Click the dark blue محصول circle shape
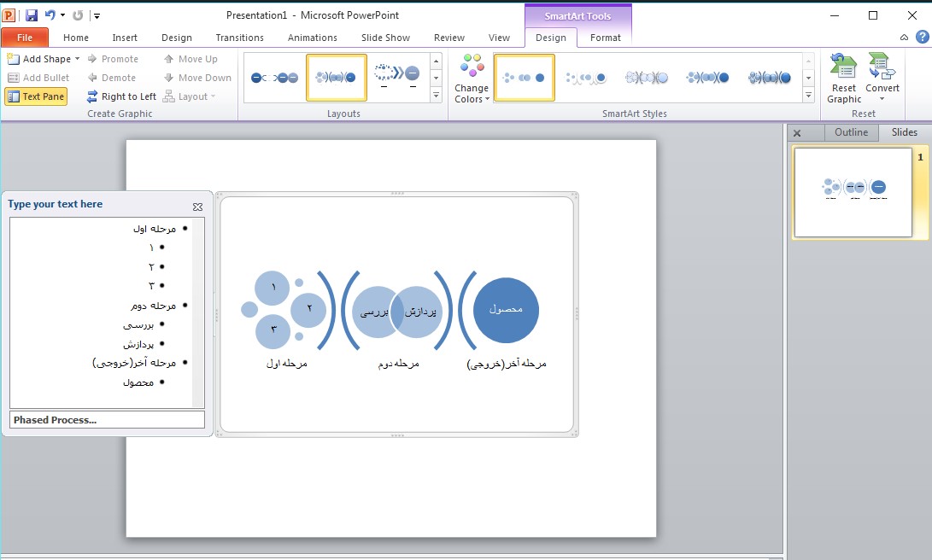932x560 pixels. point(506,310)
